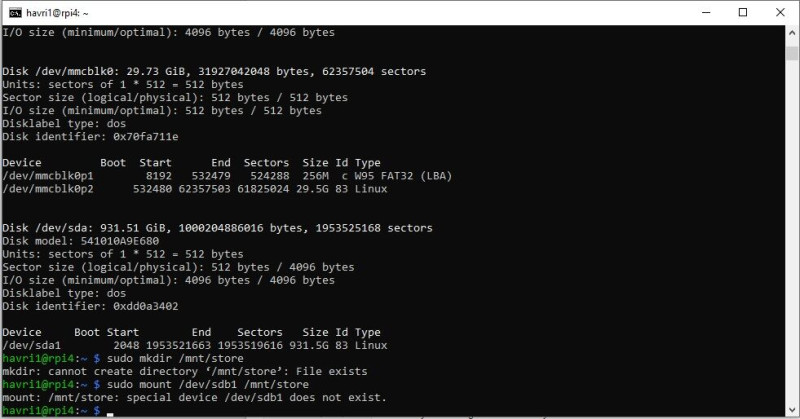Click the line 'Disk /dev/mmcblk0: 29.73 GiB'
The width and height of the screenshot is (800, 419).
pos(214,71)
